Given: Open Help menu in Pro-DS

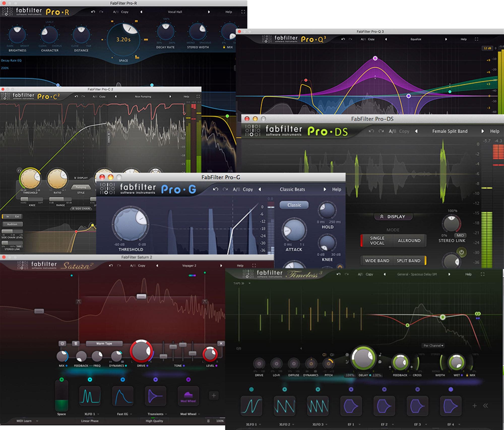Looking at the screenshot, I should tap(494, 131).
